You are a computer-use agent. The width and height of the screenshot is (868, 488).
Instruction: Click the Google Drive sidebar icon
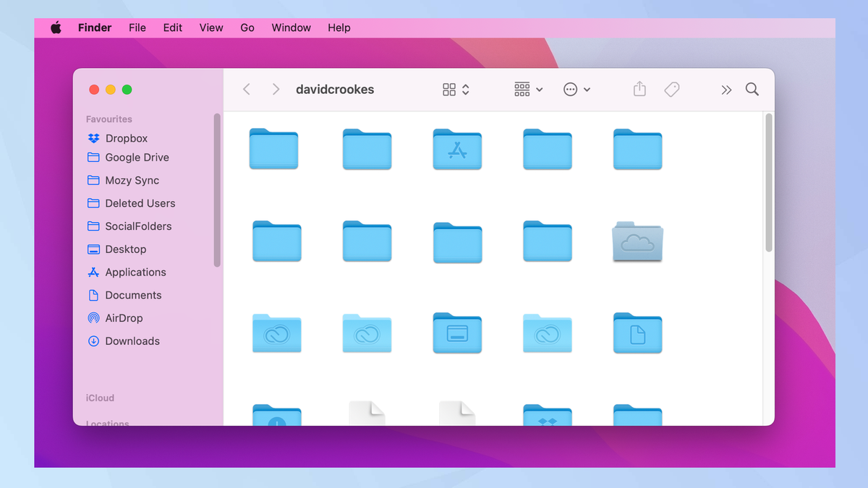pos(93,157)
